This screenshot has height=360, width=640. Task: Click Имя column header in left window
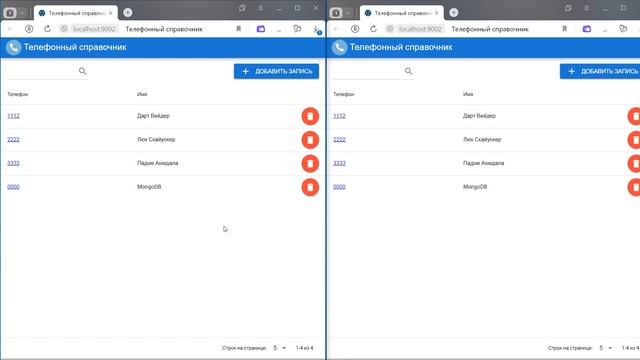point(142,94)
